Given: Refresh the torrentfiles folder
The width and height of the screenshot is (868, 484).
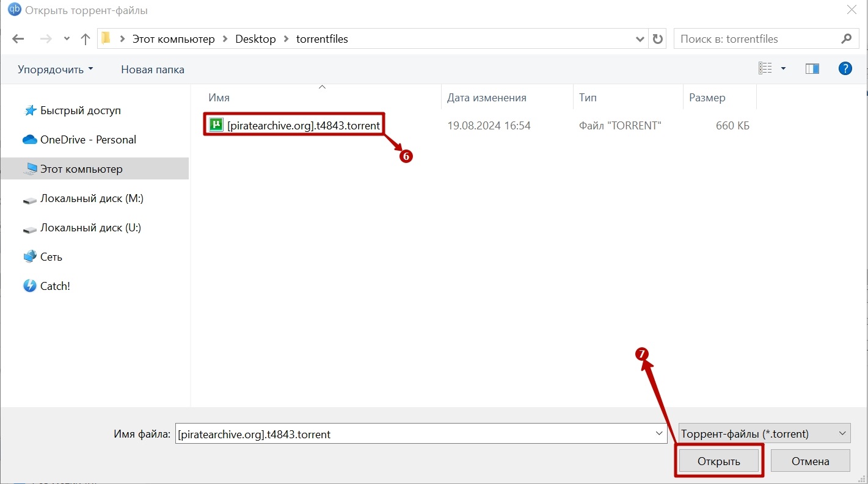Looking at the screenshot, I should pos(657,39).
